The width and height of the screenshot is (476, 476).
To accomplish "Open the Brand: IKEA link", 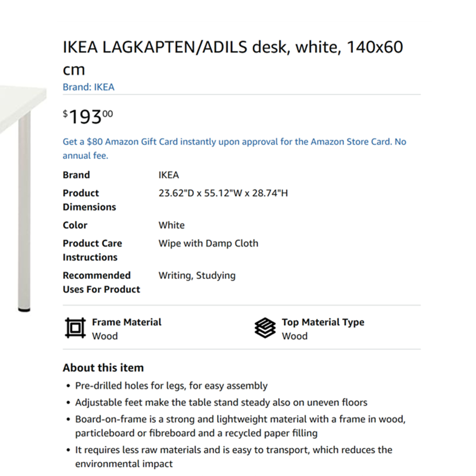I will pos(89,87).
